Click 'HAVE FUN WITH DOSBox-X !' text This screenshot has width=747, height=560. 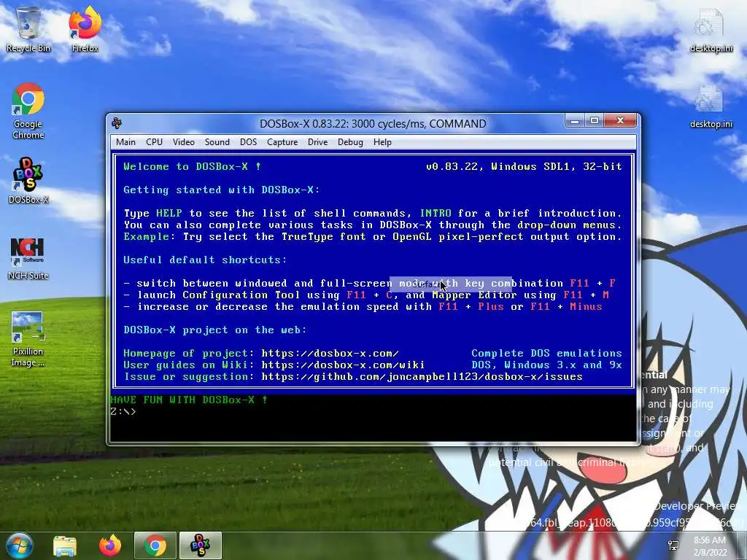coord(189,400)
